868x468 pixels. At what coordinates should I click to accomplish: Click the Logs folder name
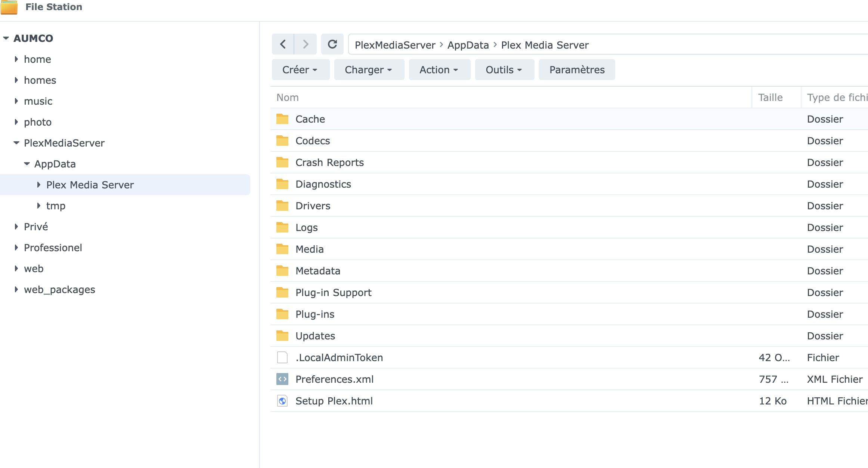coord(306,227)
